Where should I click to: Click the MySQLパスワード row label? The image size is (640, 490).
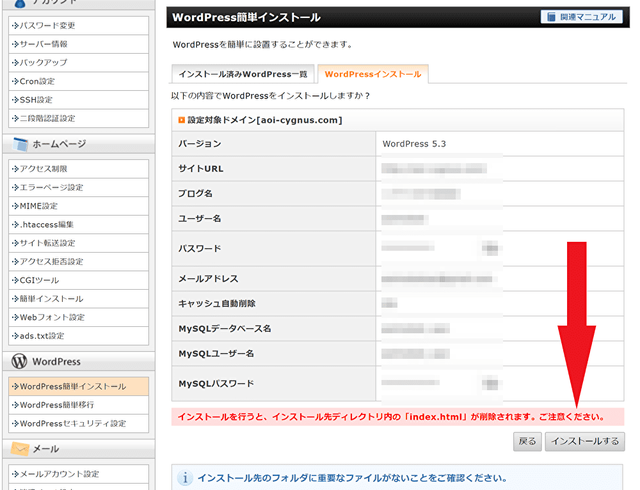click(216, 383)
